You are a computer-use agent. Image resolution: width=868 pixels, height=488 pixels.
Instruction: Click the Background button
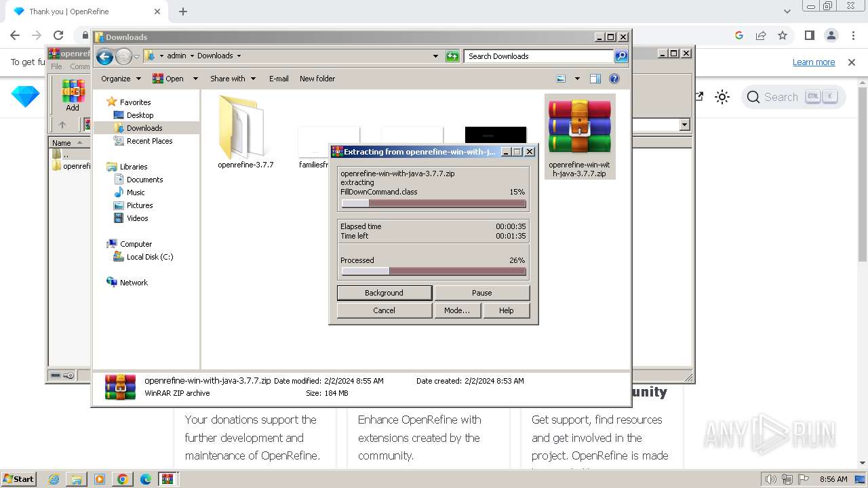click(384, 293)
